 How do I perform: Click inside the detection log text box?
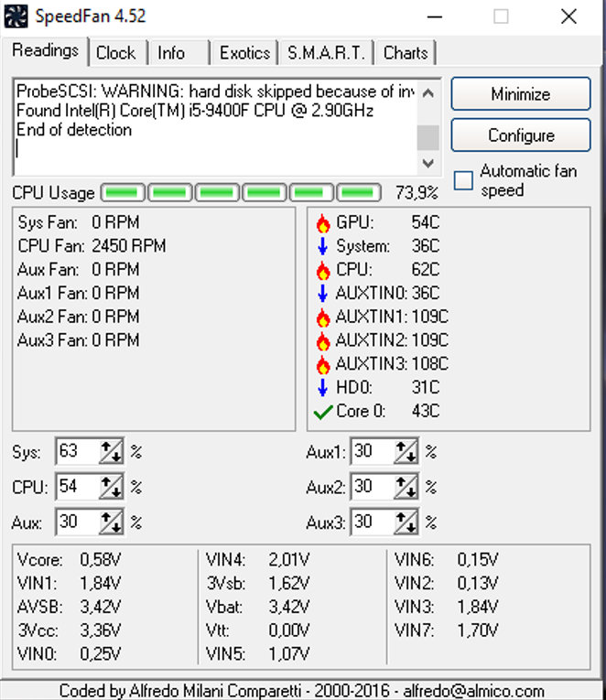click(x=215, y=127)
